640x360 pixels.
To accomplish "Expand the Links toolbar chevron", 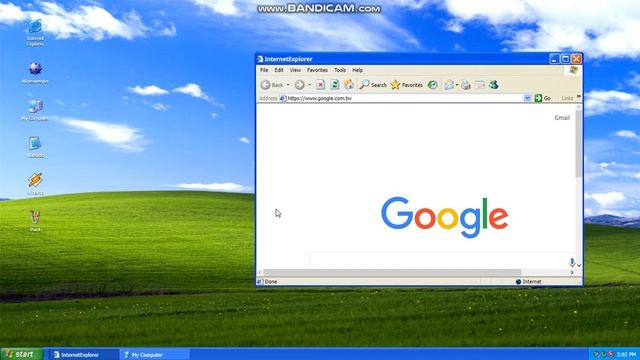I will tap(578, 97).
